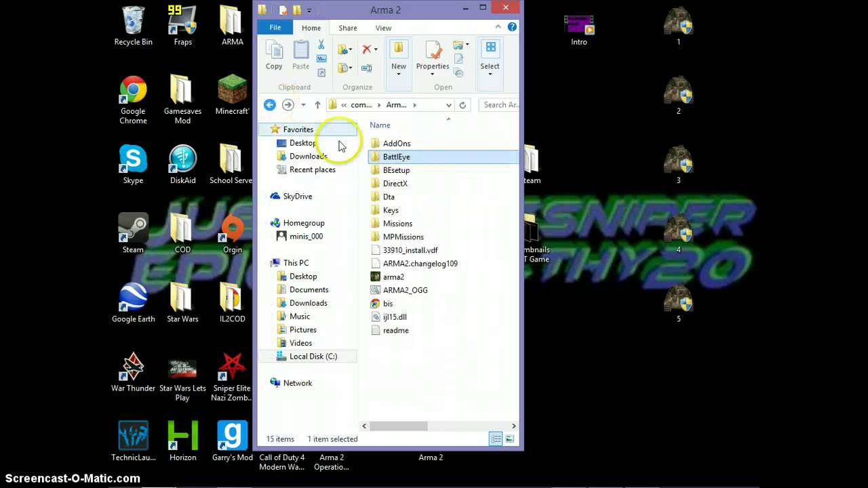This screenshot has width=868, height=488.
Task: Click the Paste shortcut icon
Action: click(x=321, y=73)
